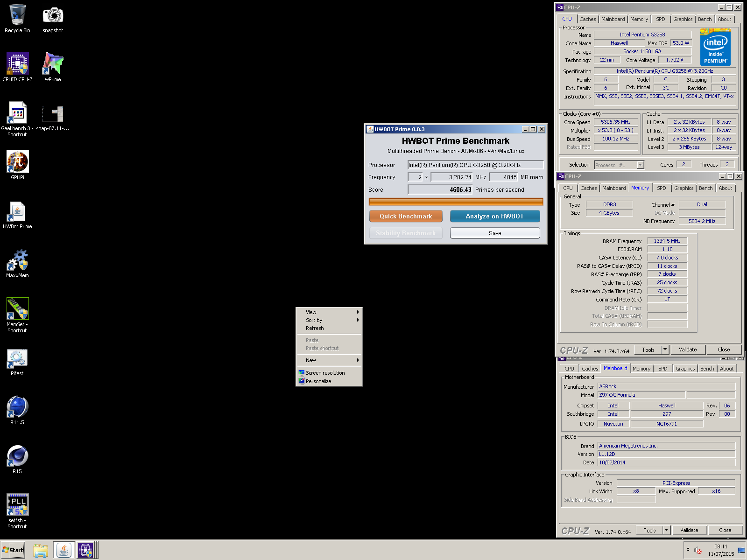
Task: Click the clock showing 08:11
Action: (x=720, y=546)
